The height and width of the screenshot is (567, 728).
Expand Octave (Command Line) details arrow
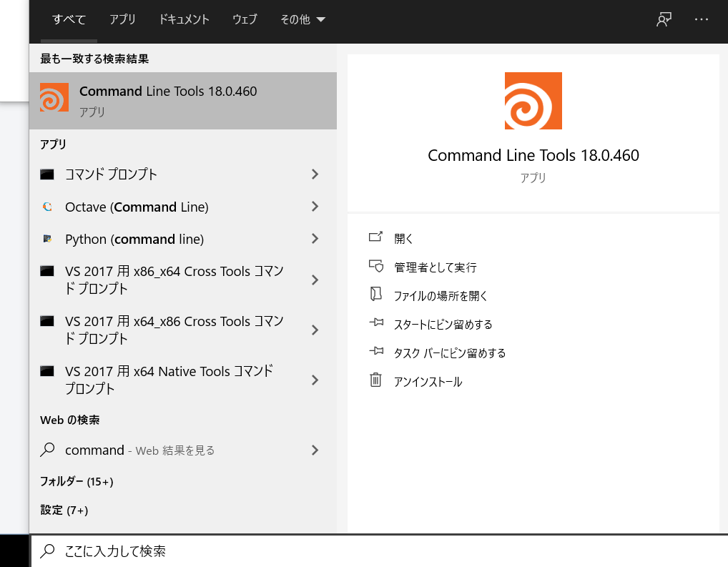pos(315,207)
